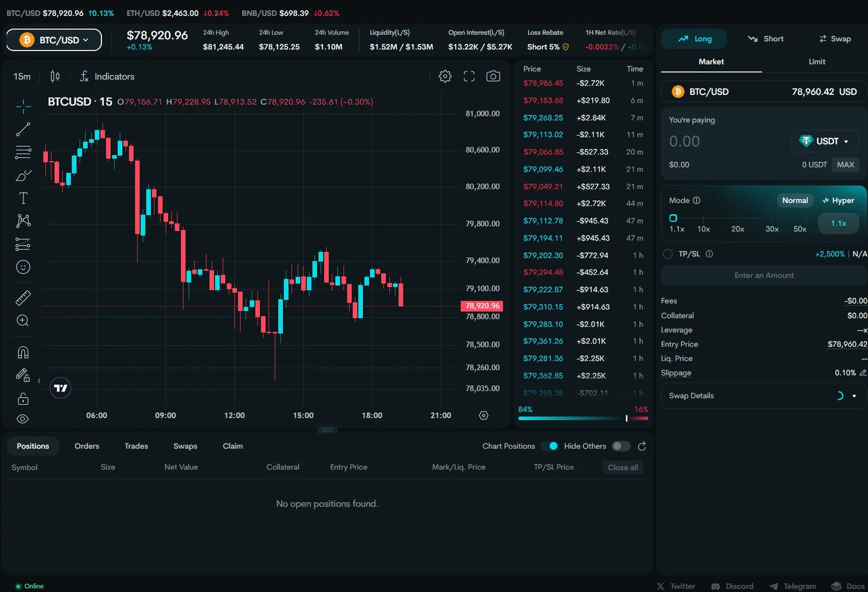Change the 15m timeframe interval
Screen dimensions: 868x592
[x=22, y=77]
